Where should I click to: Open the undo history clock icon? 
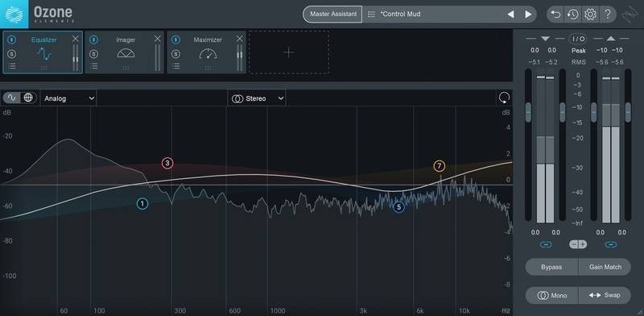tap(572, 15)
